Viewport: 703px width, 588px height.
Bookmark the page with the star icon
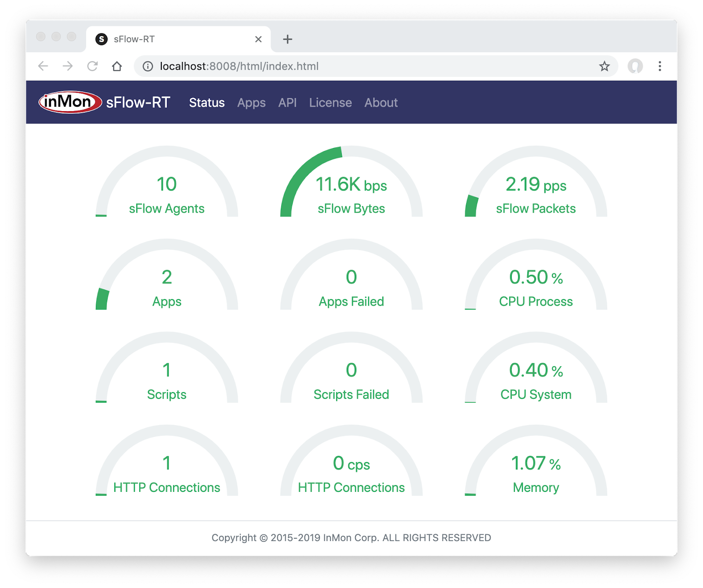pos(604,66)
